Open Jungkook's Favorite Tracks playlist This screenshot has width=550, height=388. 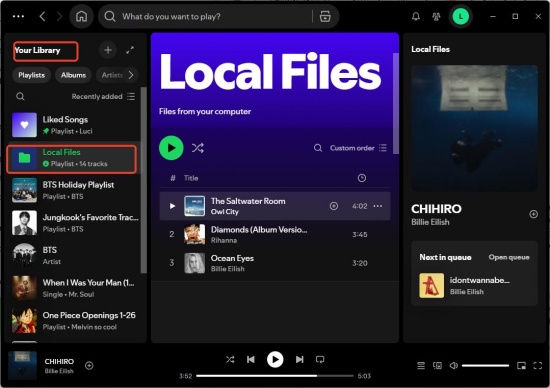[74, 223]
